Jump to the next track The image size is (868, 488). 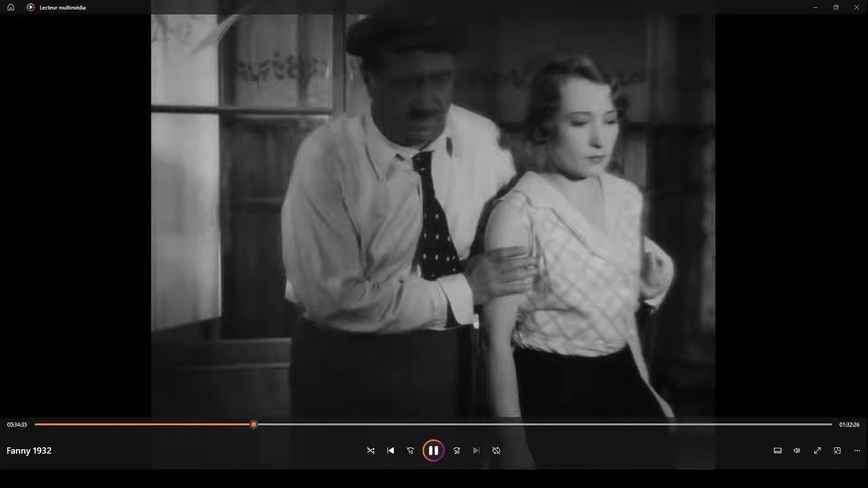pos(476,451)
